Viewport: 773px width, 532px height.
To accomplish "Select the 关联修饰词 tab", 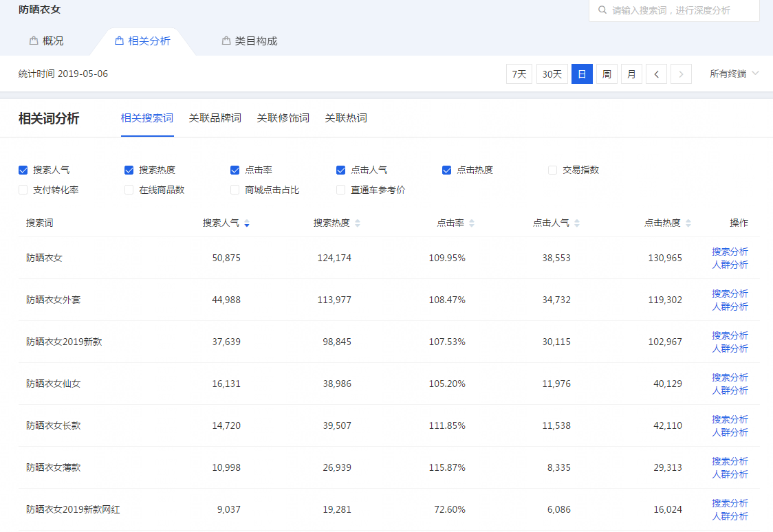I will [x=283, y=118].
